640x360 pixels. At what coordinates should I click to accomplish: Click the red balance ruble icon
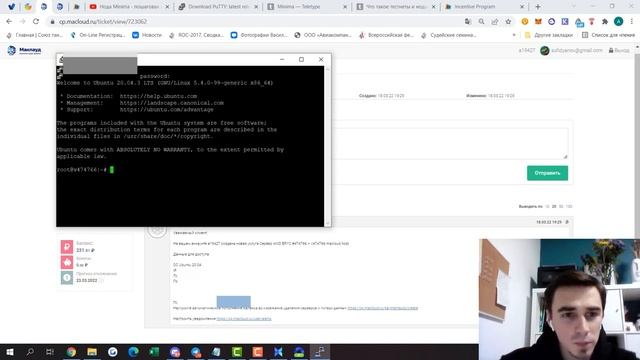(67, 247)
